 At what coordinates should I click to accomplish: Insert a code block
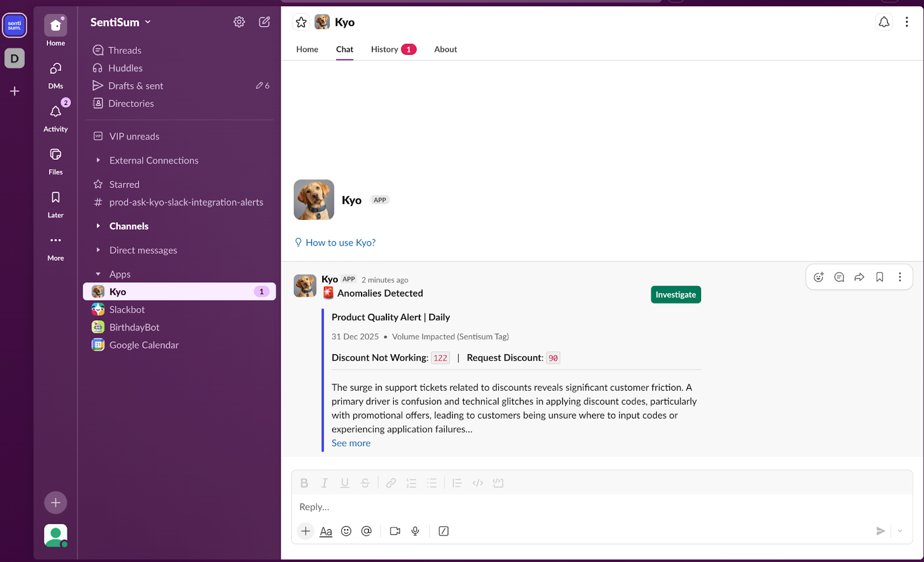tap(498, 483)
